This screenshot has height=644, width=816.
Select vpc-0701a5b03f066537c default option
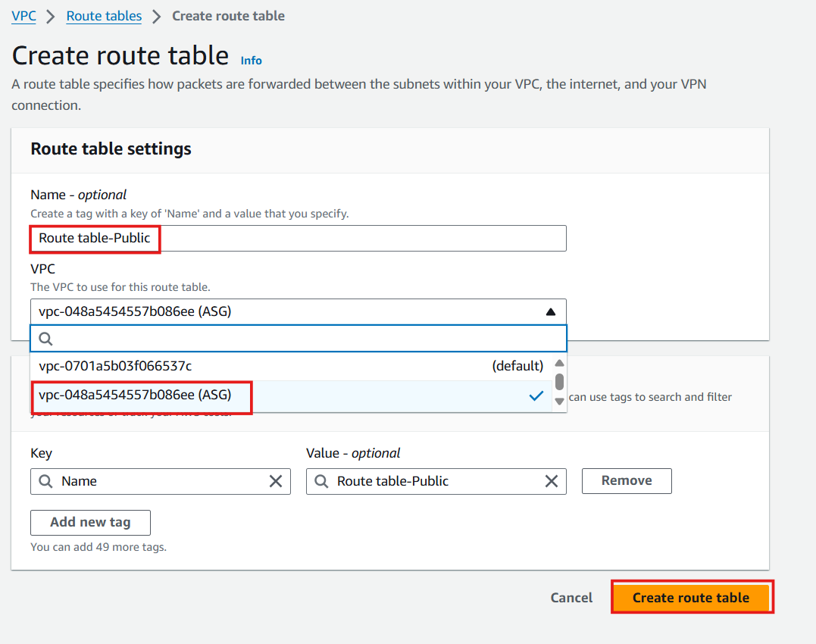click(227, 365)
